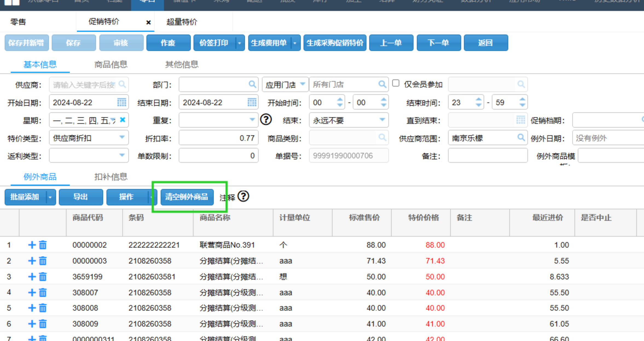The width and height of the screenshot is (644, 341).
Task: Click the 清空例外商品 button
Action: pyautogui.click(x=187, y=197)
